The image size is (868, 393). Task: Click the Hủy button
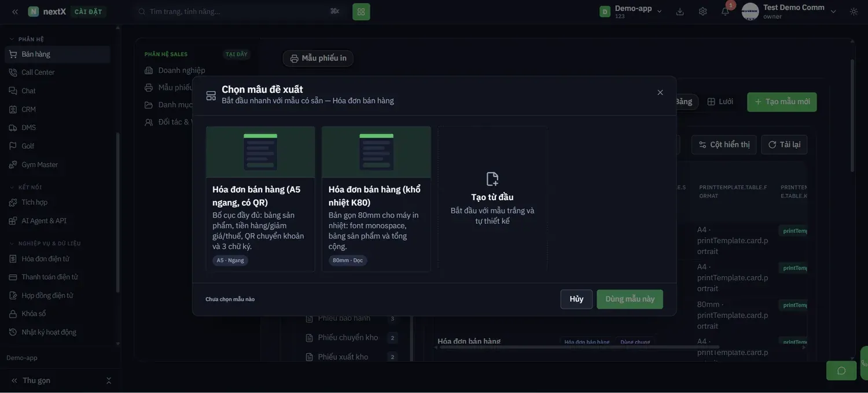576,299
